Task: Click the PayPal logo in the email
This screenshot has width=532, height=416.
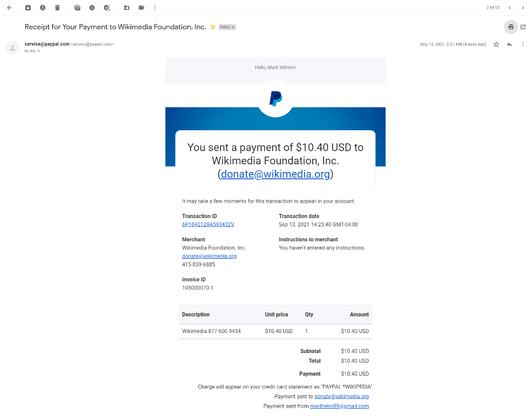Action: click(275, 99)
